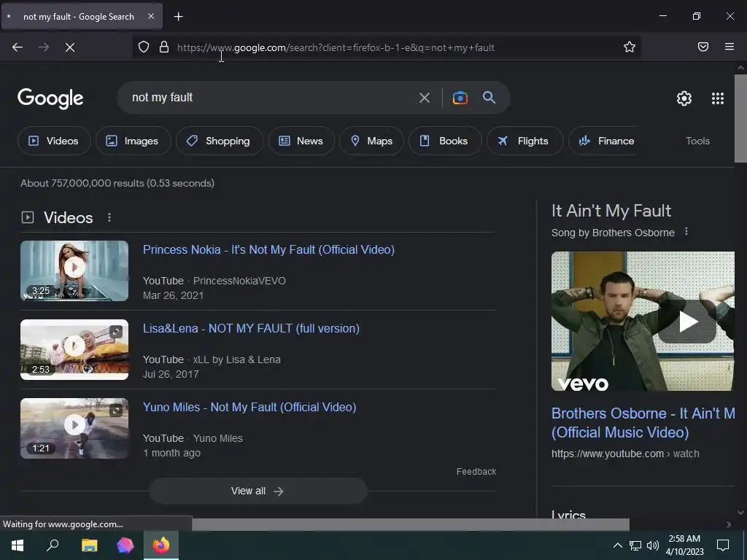Open tracking protection shield icon

click(144, 47)
